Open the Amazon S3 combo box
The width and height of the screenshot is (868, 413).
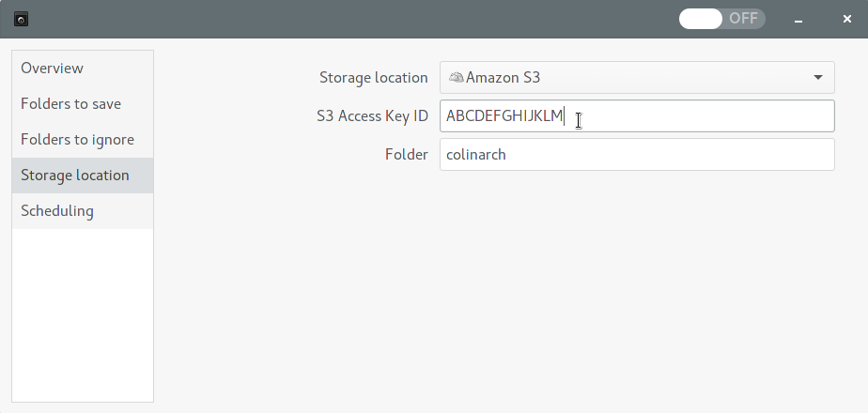637,77
